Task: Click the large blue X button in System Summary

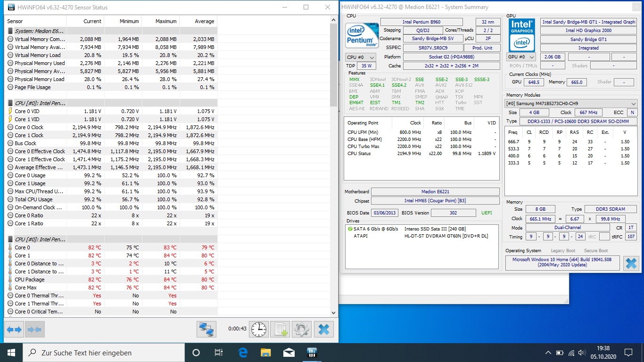Action: pos(631,263)
